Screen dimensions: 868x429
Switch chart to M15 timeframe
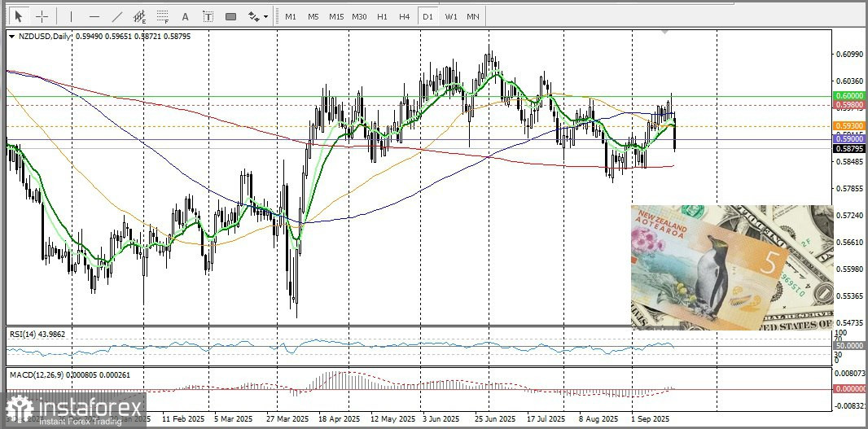(x=336, y=16)
